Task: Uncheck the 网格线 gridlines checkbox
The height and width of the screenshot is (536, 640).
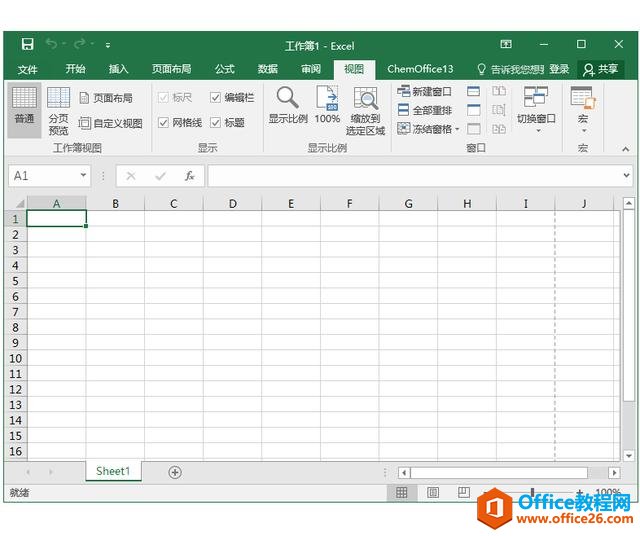Action: click(163, 122)
